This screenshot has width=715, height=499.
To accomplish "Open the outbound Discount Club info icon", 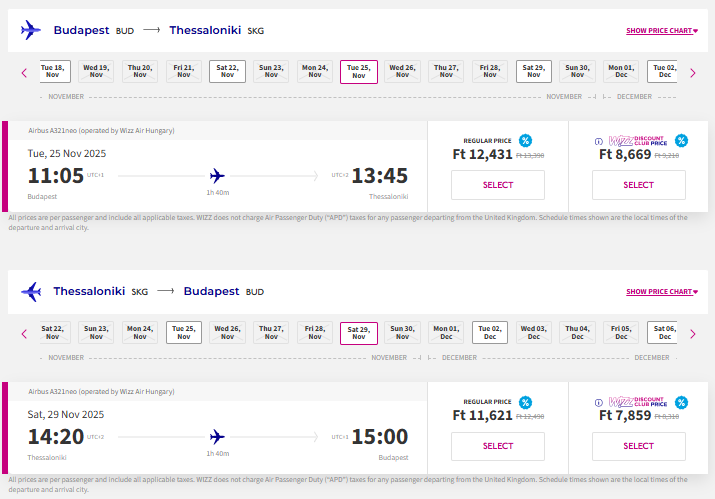I will tap(599, 141).
